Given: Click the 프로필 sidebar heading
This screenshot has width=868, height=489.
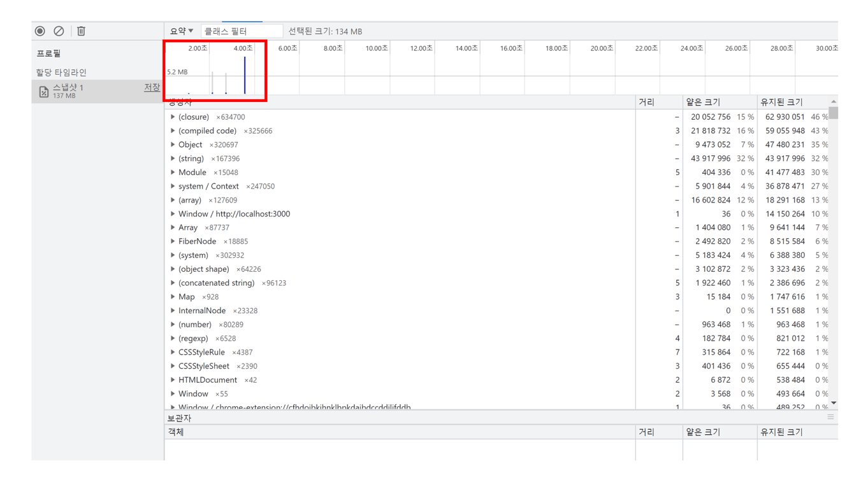Looking at the screenshot, I should pos(48,53).
